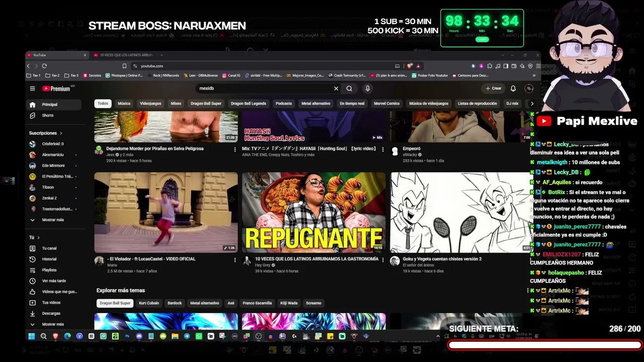Expand the Suscripciones section chevron

61,133
